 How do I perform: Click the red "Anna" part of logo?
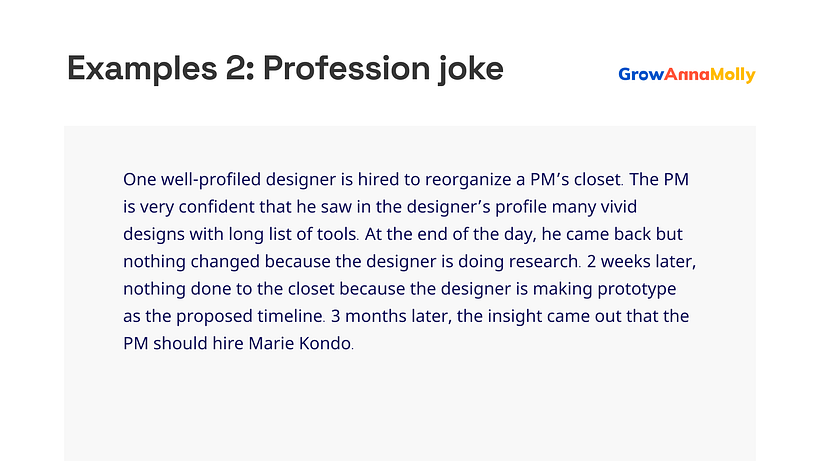point(687,74)
